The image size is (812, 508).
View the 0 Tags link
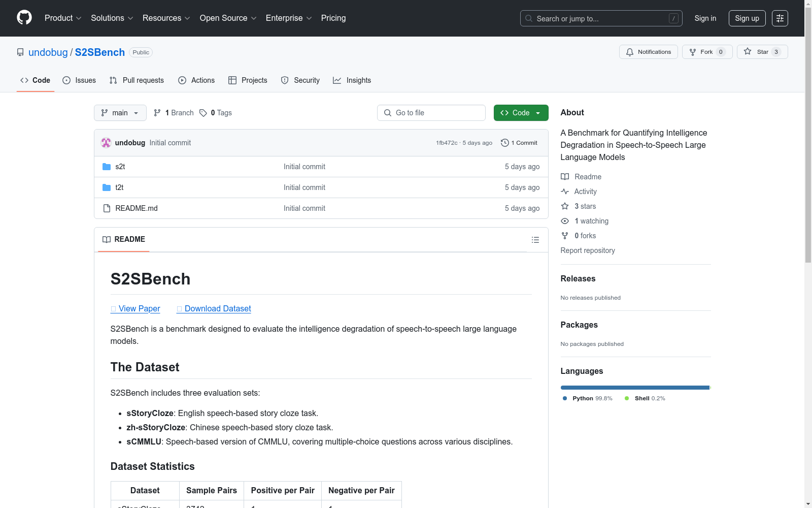(x=216, y=113)
